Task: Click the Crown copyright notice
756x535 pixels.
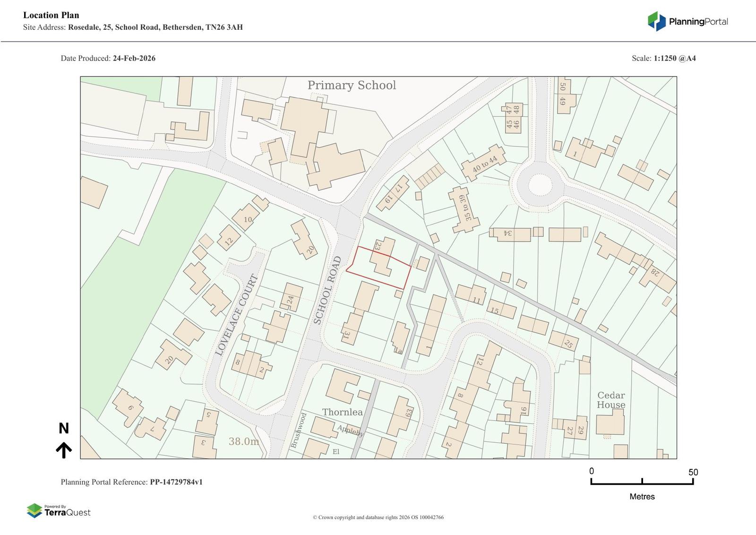Action: click(x=378, y=518)
